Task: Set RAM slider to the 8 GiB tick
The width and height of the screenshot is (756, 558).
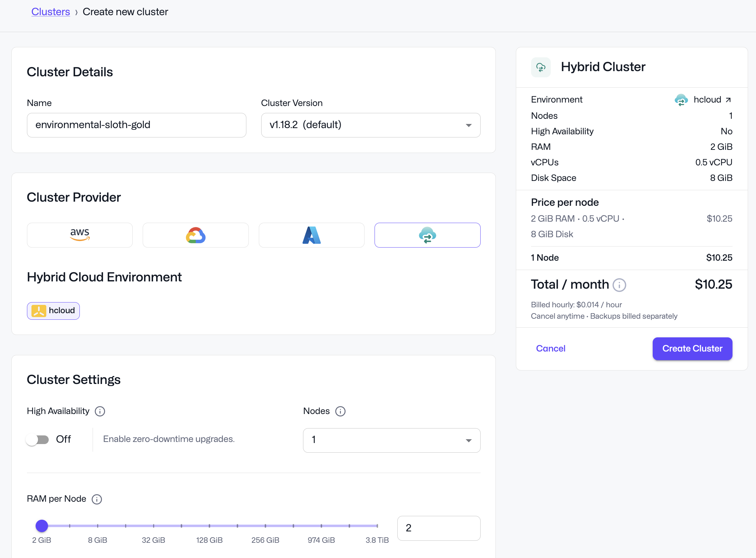Action: pos(97,526)
